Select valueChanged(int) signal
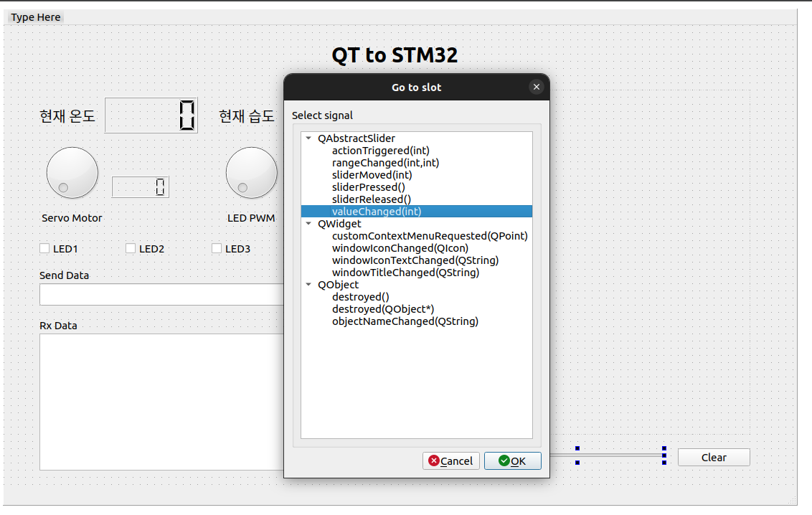 pos(416,211)
